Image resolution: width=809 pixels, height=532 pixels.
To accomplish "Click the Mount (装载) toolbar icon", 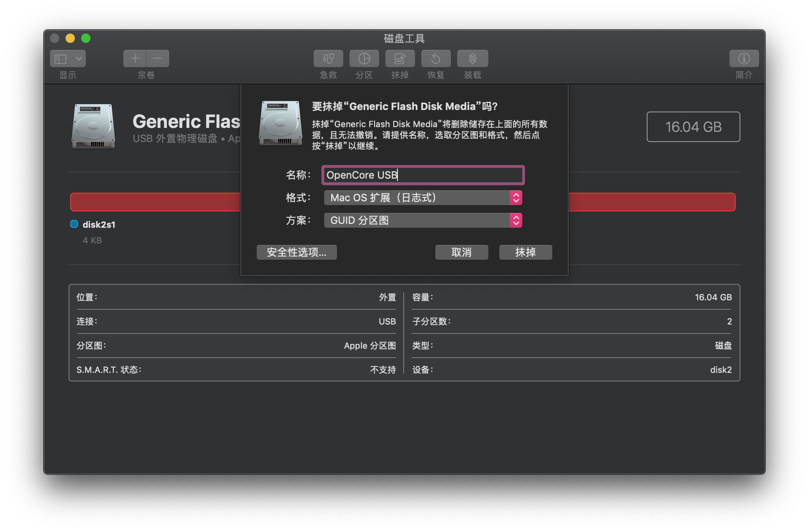I will click(472, 59).
